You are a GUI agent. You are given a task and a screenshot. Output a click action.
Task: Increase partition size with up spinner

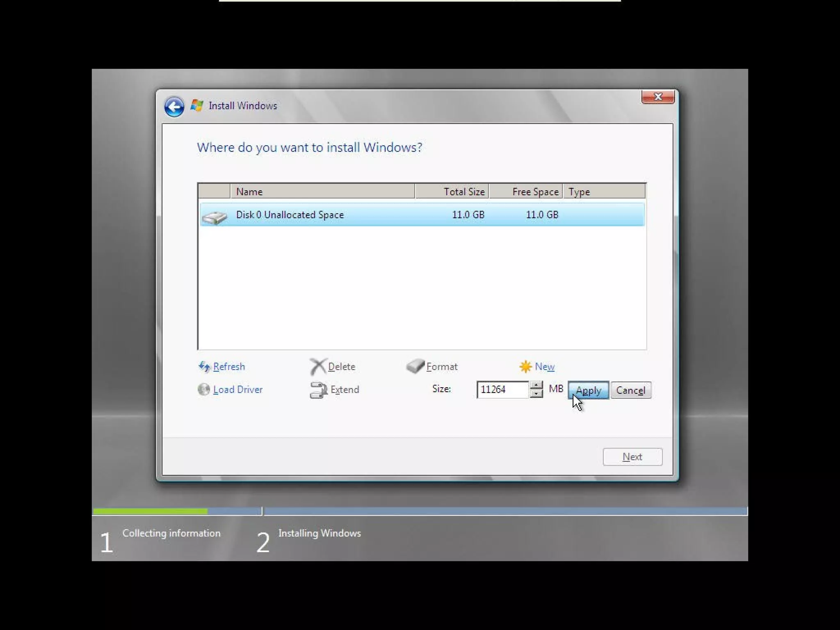coord(536,385)
